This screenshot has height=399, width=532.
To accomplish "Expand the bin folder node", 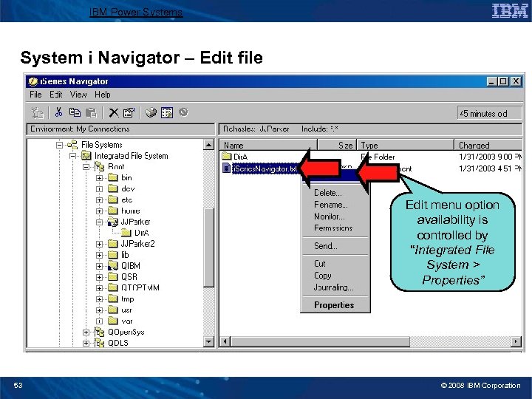I will (99, 178).
